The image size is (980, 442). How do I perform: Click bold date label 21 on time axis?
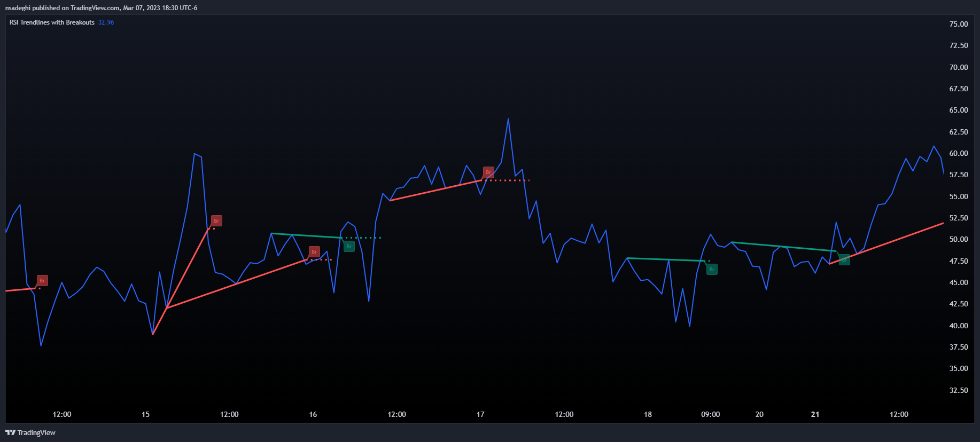[x=815, y=414]
